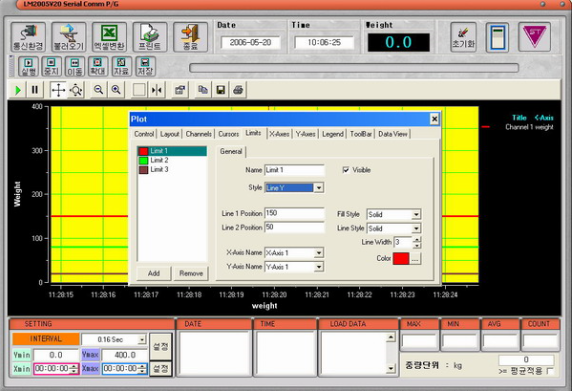Switch to the Layout tab

[170, 134]
